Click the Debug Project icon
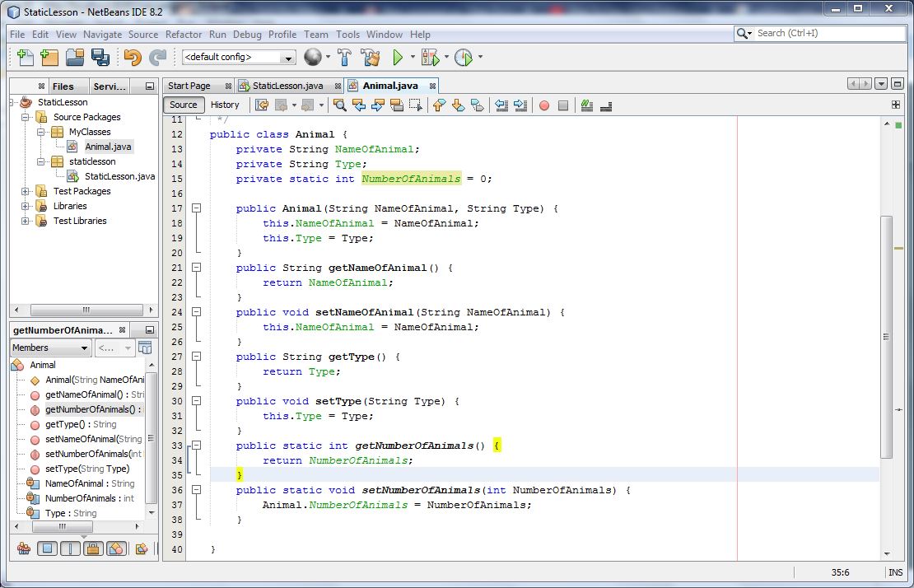Screen dimensions: 914x588 click(x=430, y=57)
